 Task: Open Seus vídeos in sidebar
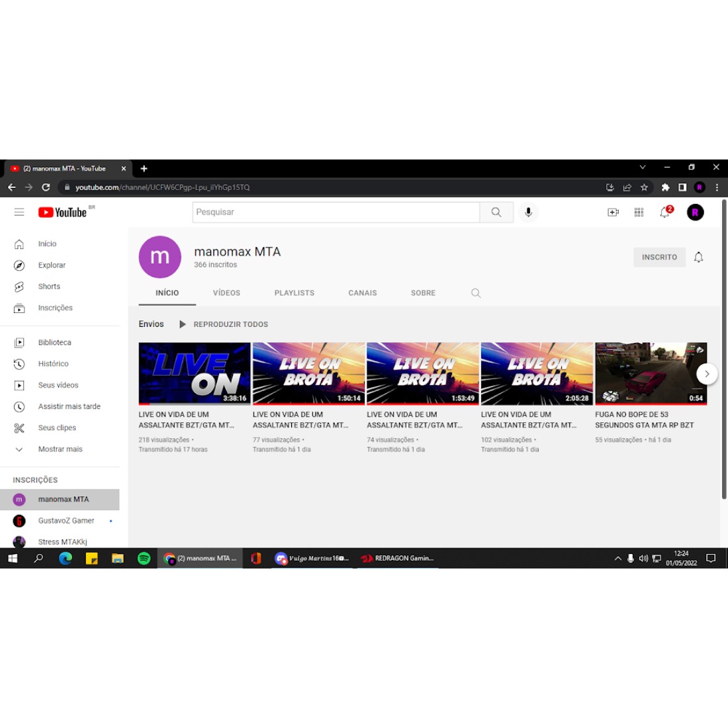pyautogui.click(x=60, y=385)
